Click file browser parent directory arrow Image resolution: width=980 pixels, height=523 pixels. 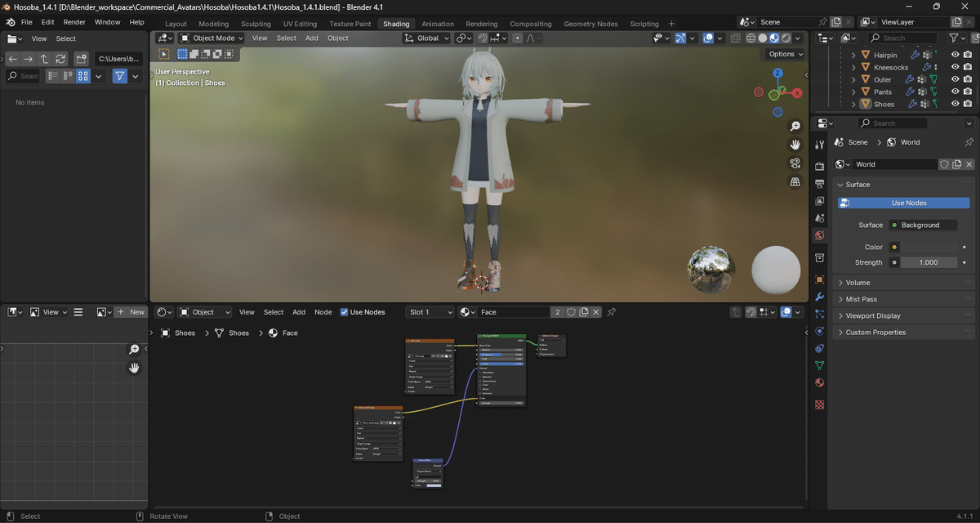(x=44, y=59)
